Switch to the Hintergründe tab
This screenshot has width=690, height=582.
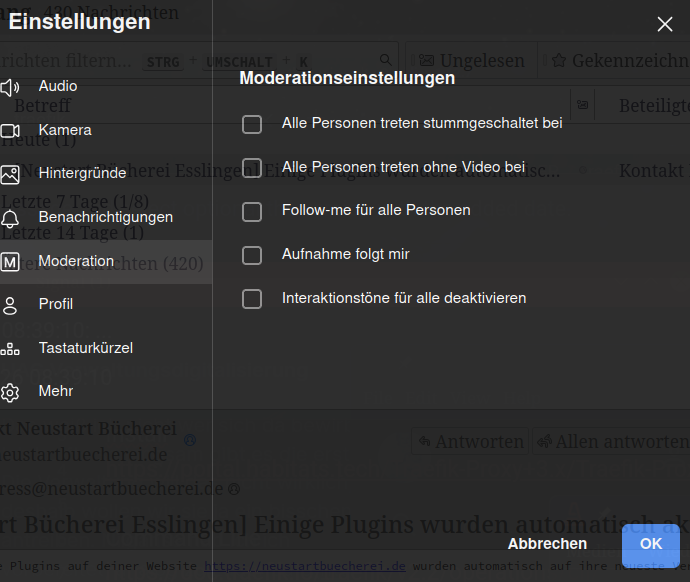[x=82, y=173]
